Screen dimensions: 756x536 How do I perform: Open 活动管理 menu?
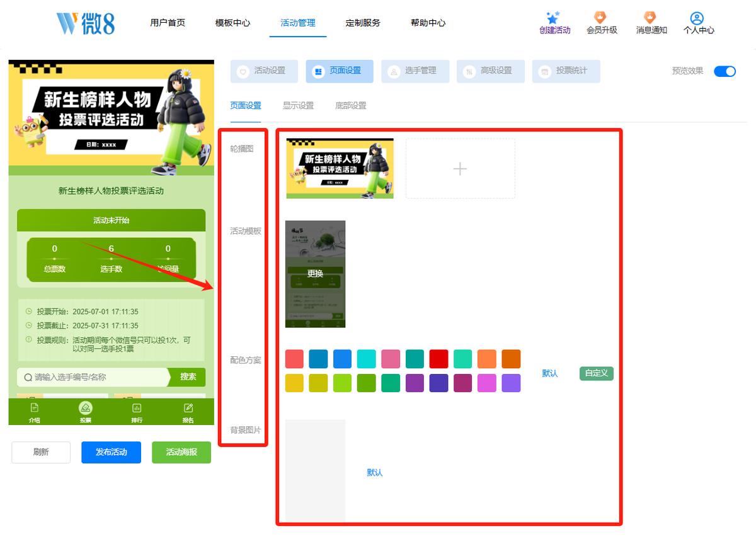point(298,23)
